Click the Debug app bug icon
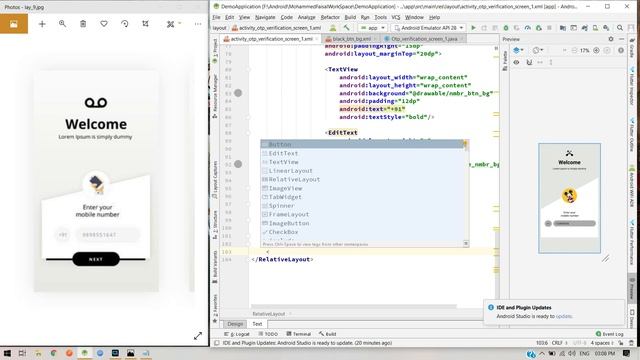This screenshot has width=640, height=360. click(506, 28)
